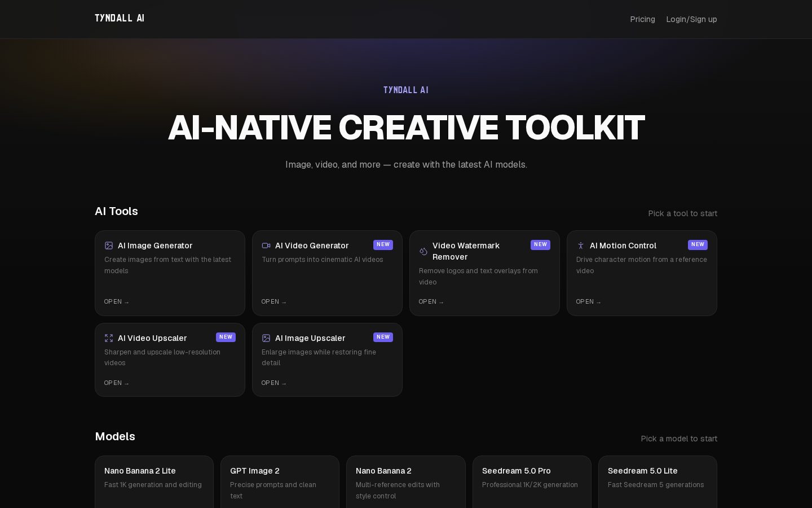This screenshot has height=508, width=812.
Task: Open the AI Image Generator tool via OPEN link
Action: point(117,301)
